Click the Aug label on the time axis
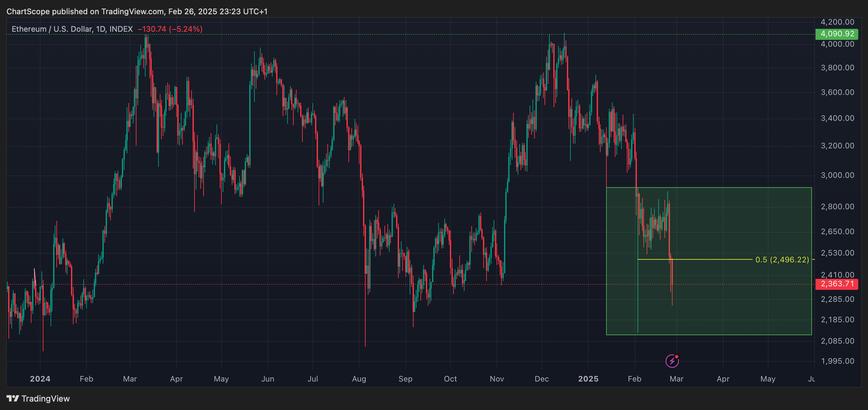Viewport: 868px width, 410px height. tap(359, 379)
